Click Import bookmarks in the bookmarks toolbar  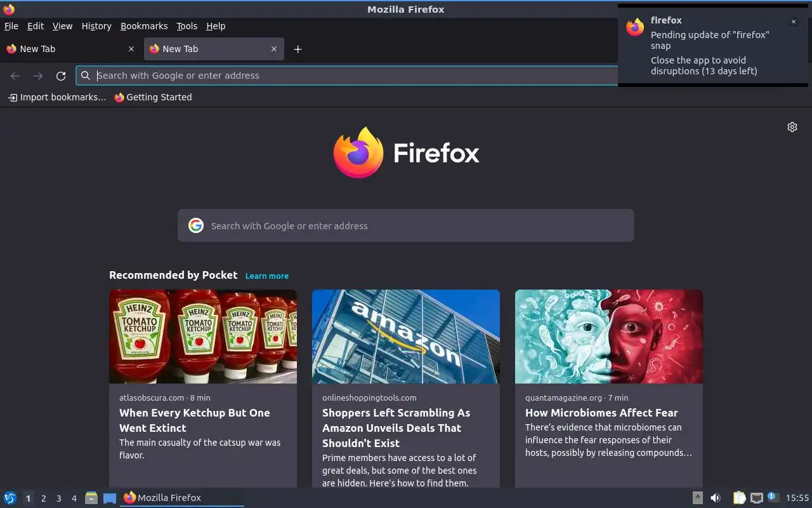pyautogui.click(x=57, y=97)
